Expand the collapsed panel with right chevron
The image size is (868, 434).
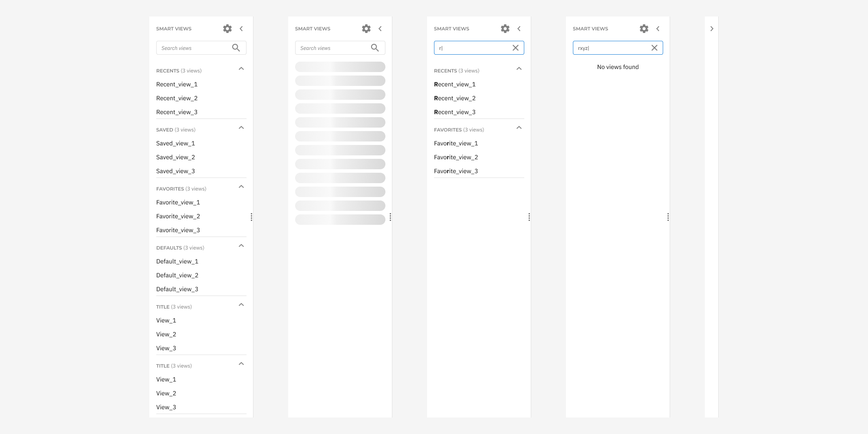712,29
